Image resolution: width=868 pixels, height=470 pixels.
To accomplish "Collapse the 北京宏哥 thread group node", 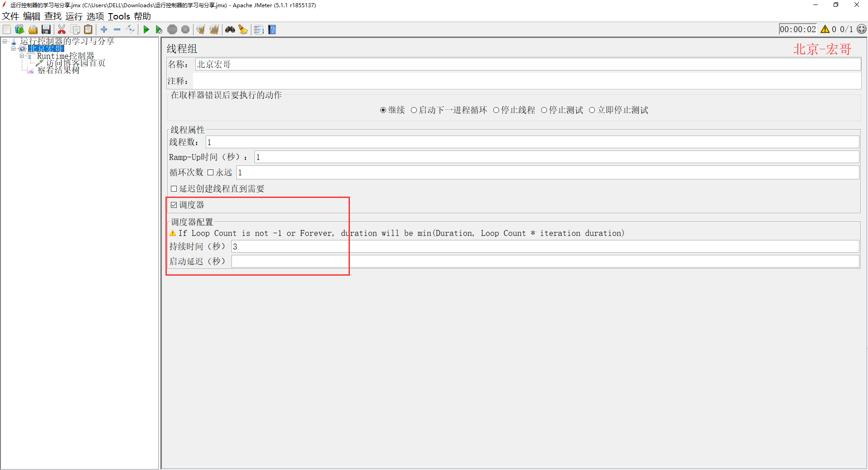I will (x=14, y=48).
